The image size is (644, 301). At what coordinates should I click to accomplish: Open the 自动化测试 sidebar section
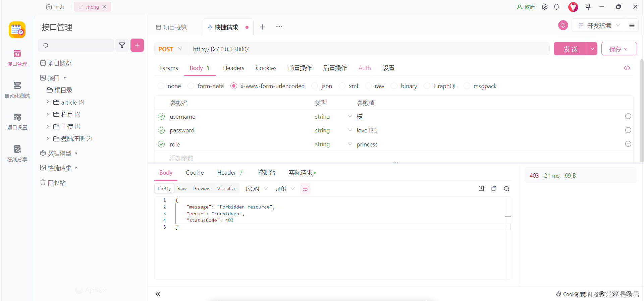pos(17,90)
